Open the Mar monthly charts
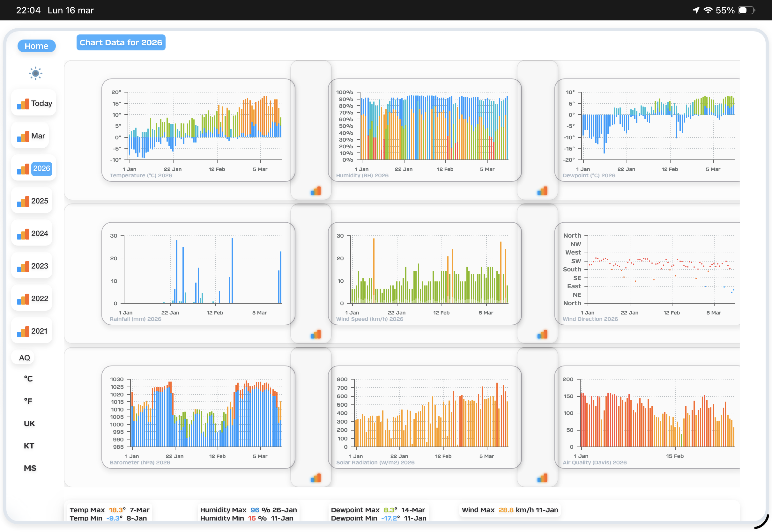Viewport: 772px width, 532px height. (x=31, y=136)
